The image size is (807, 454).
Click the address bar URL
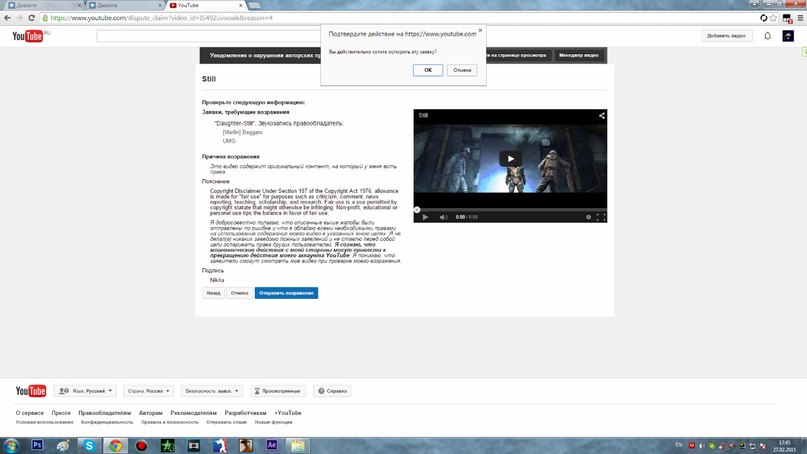point(162,18)
